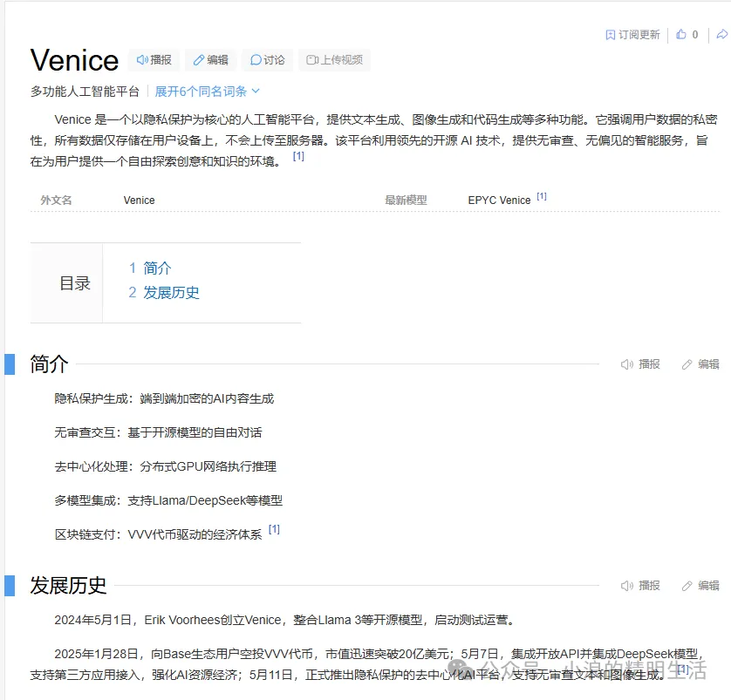Click the 最新模型 label
The image size is (731, 700).
point(406,200)
